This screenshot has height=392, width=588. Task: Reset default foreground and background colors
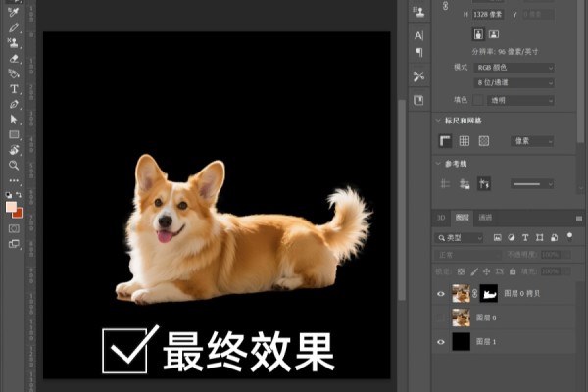(8, 195)
